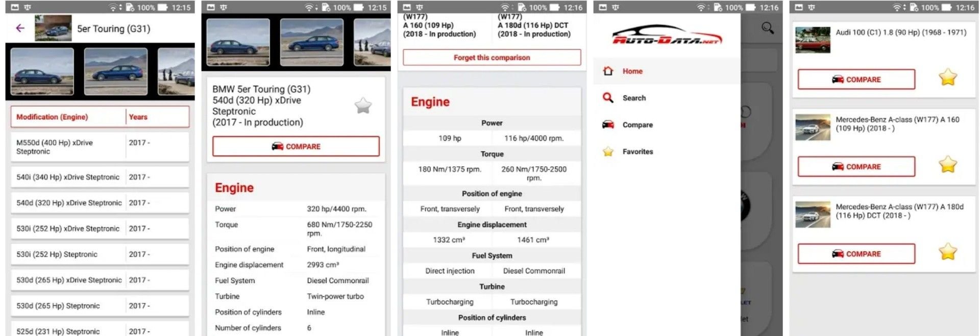
Task: Select the 530d (265 Hp) xDrive Steptronic row
Action: 100,280
